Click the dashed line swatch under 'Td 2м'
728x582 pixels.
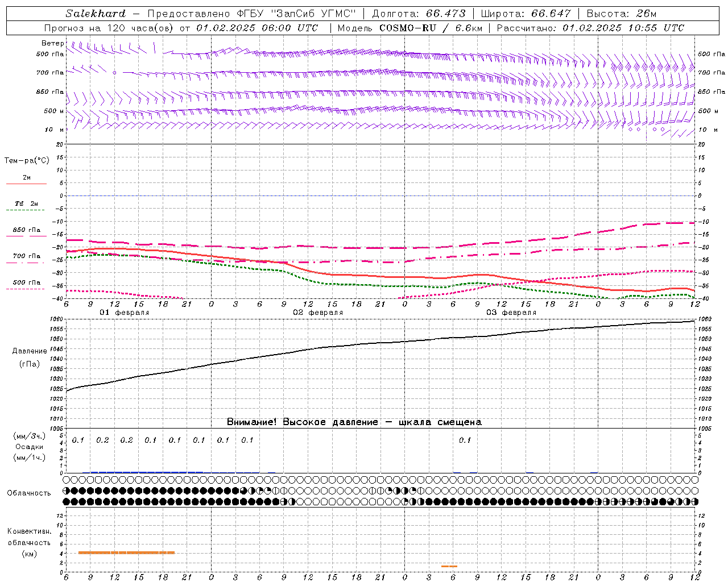(x=26, y=210)
